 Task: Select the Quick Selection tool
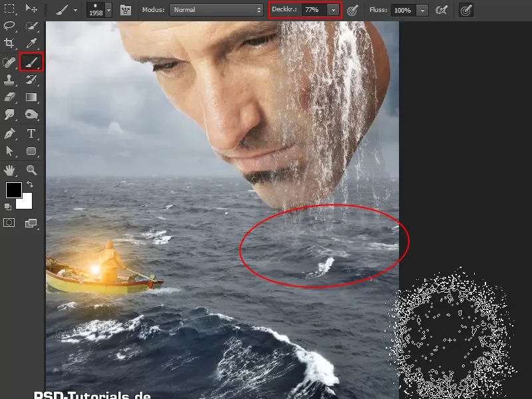[x=31, y=26]
